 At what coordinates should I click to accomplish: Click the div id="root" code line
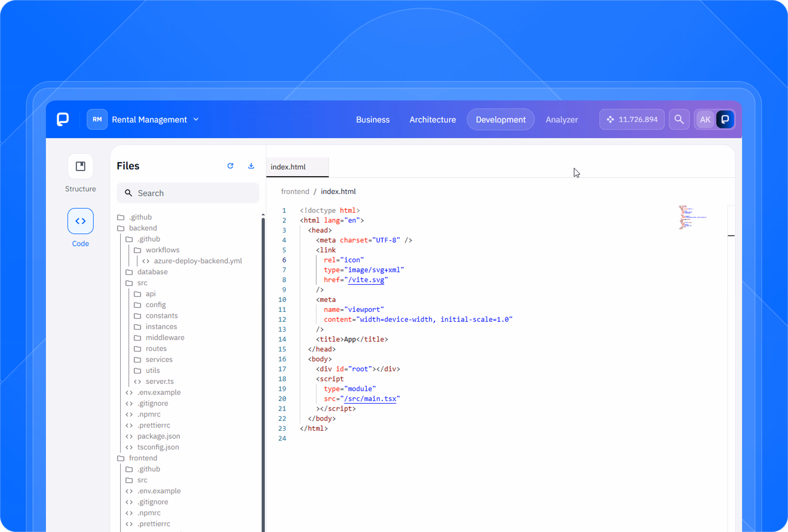[x=358, y=369]
